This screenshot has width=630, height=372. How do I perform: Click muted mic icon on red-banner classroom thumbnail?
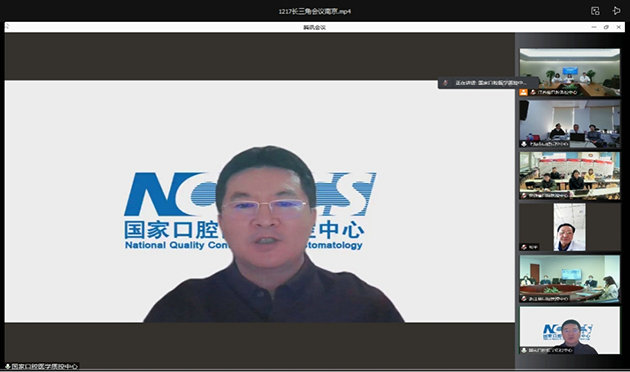point(524,195)
